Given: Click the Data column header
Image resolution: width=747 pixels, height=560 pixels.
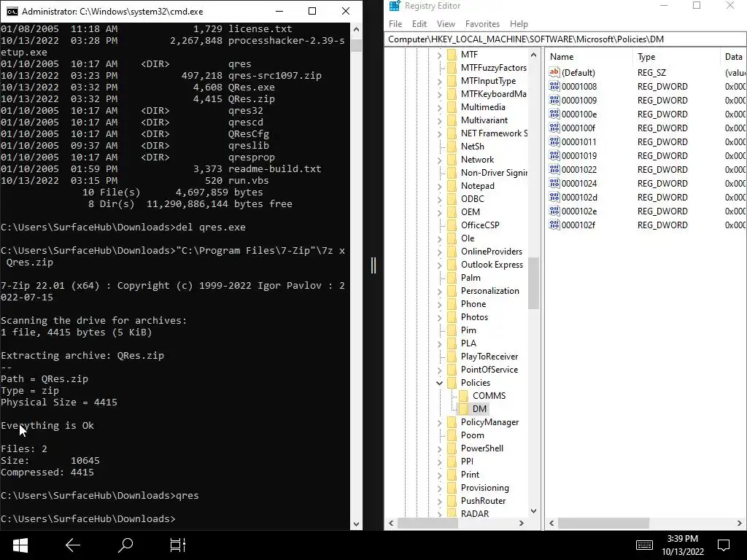Looking at the screenshot, I should tap(733, 57).
